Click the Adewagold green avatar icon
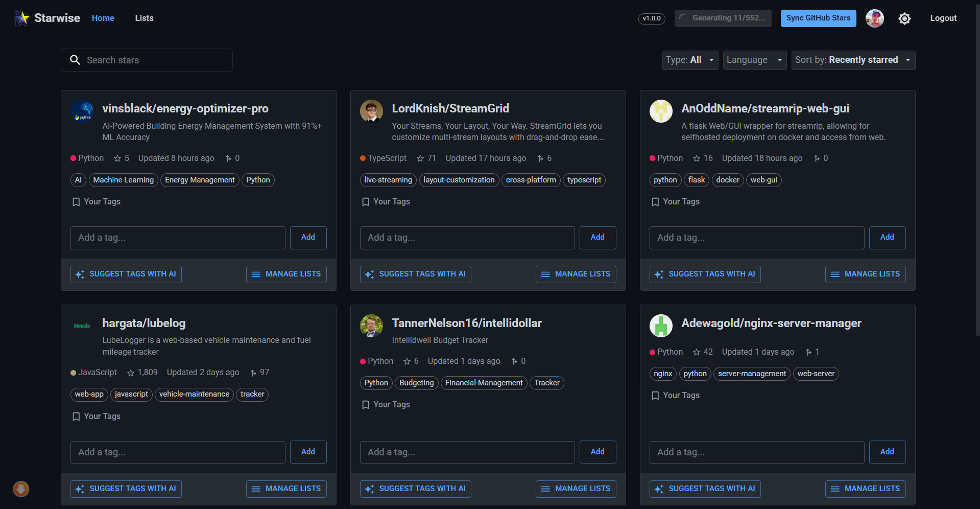This screenshot has width=980, height=509. 661,326
